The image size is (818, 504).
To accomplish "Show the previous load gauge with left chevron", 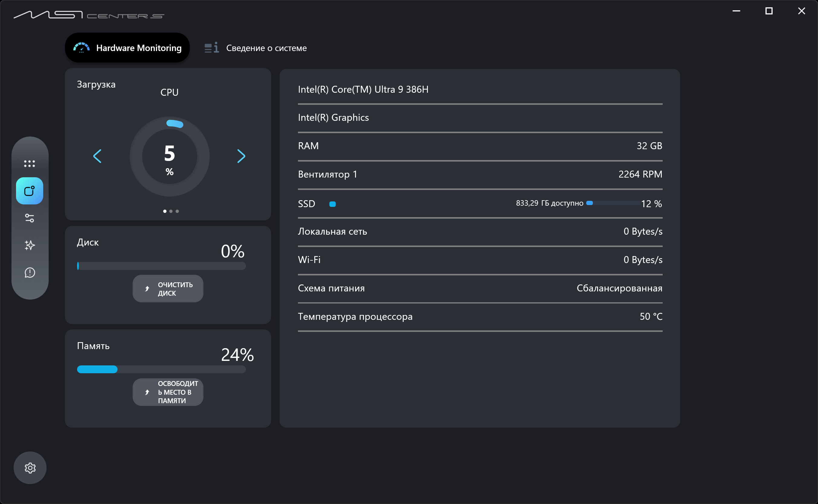I will (x=97, y=156).
